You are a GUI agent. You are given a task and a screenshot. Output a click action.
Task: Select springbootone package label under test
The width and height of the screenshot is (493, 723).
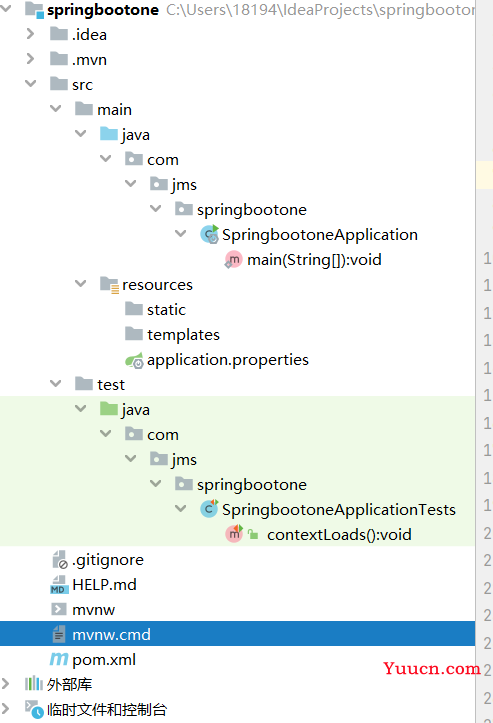pyautogui.click(x=252, y=485)
